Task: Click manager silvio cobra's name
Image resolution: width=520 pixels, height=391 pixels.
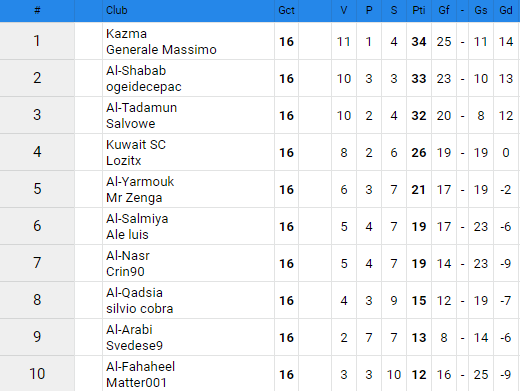Action: pyautogui.click(x=140, y=309)
